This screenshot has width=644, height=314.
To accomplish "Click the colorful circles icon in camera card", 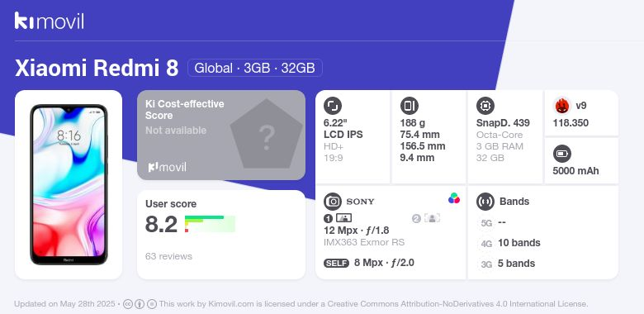I will [454, 198].
